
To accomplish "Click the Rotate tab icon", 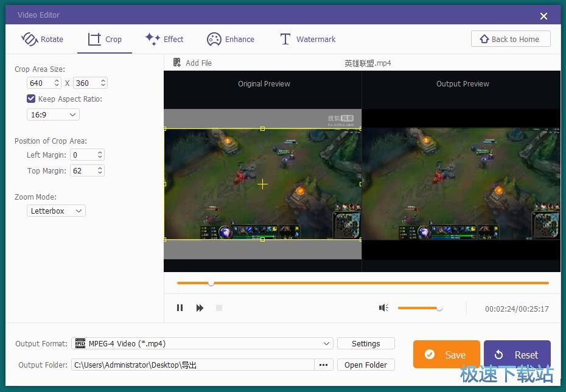I will click(x=30, y=39).
